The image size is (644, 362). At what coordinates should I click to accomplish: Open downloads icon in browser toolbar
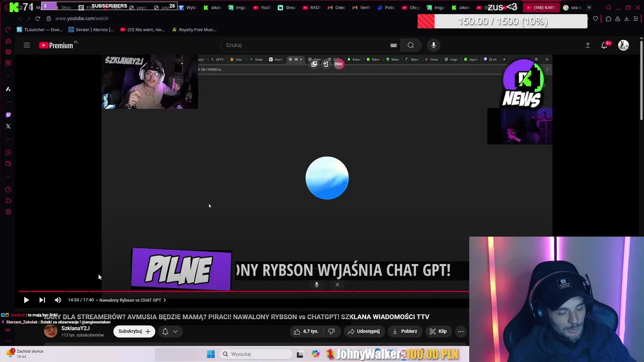coord(626,19)
